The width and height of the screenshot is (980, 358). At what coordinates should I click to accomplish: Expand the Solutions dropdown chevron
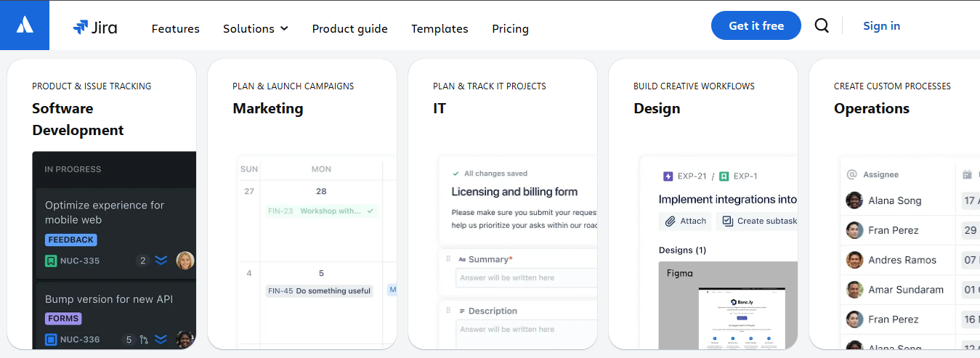click(x=284, y=28)
